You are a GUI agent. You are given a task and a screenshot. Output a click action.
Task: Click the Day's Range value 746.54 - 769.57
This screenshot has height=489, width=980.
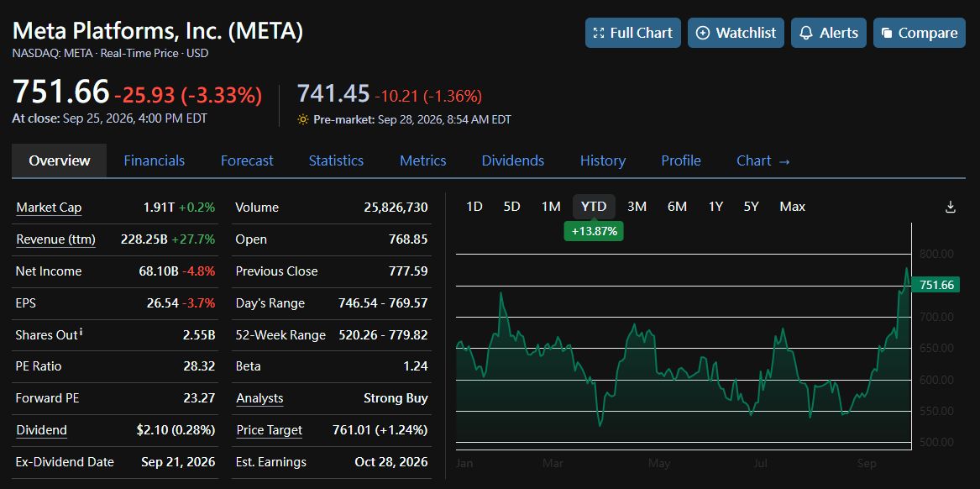tap(383, 303)
